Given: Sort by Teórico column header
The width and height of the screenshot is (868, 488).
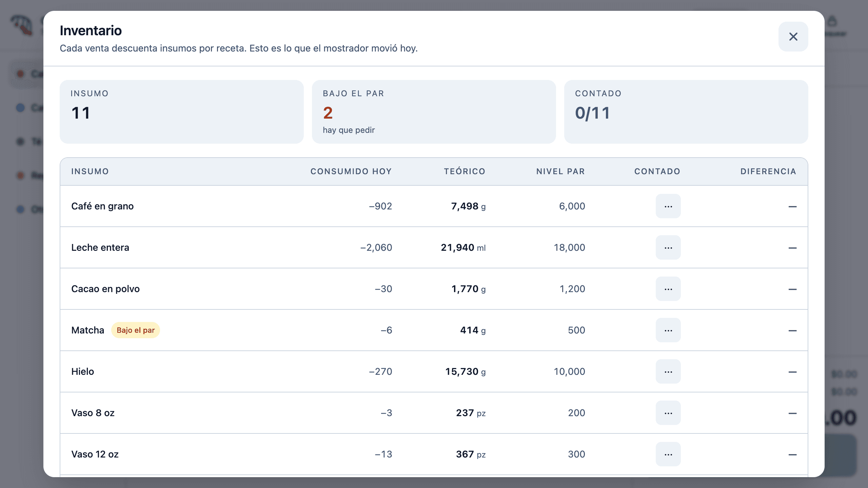Looking at the screenshot, I should (x=465, y=171).
